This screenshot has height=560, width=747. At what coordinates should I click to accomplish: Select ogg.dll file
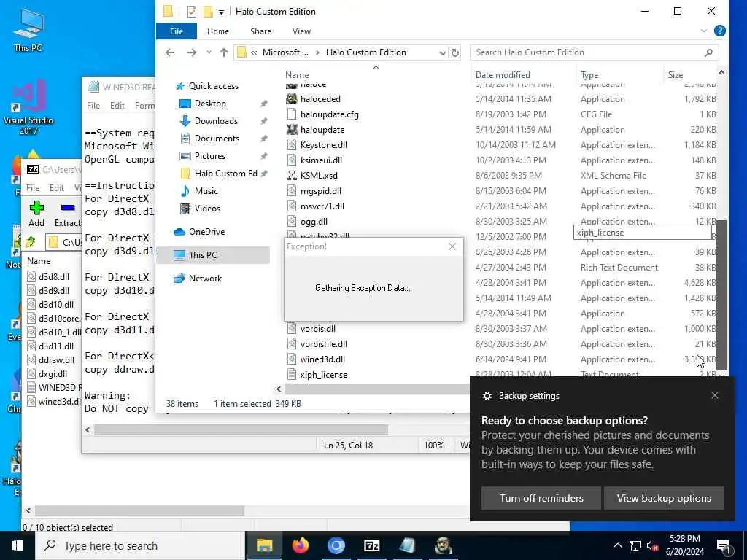(x=314, y=222)
